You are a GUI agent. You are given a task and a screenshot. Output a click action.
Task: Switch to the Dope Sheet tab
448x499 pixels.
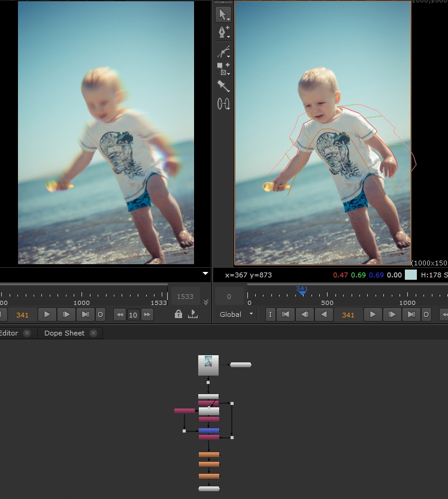point(64,333)
